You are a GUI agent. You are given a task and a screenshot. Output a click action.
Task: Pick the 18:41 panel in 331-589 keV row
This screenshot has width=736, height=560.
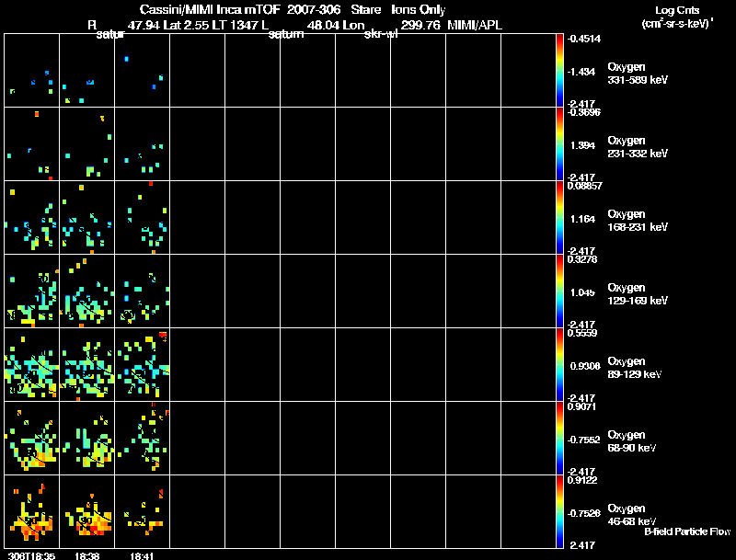point(143,71)
